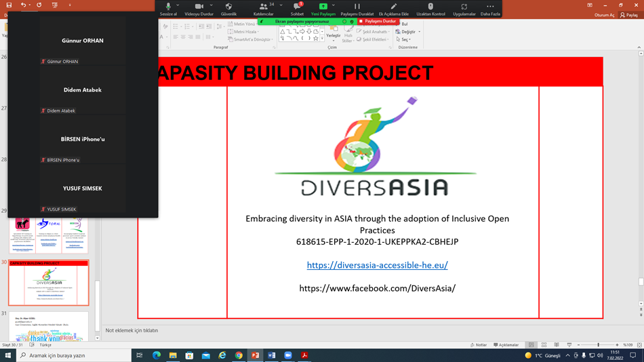
Task: Stop video with Videoyu Durdur camera icon
Action: [199, 7]
